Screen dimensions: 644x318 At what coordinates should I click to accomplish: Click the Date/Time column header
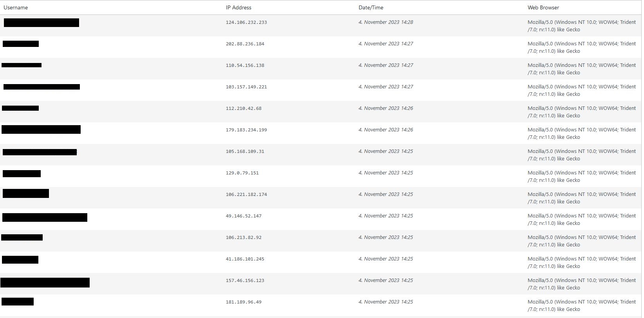[371, 7]
